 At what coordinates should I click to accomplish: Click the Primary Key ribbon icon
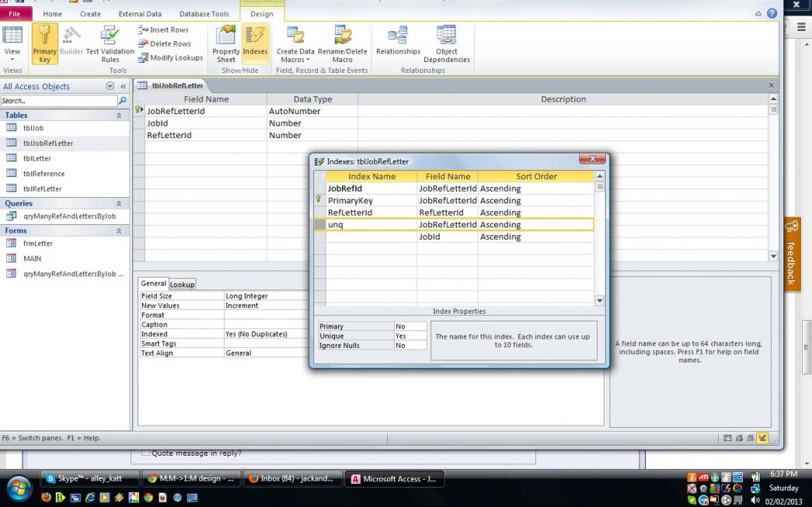click(x=45, y=43)
